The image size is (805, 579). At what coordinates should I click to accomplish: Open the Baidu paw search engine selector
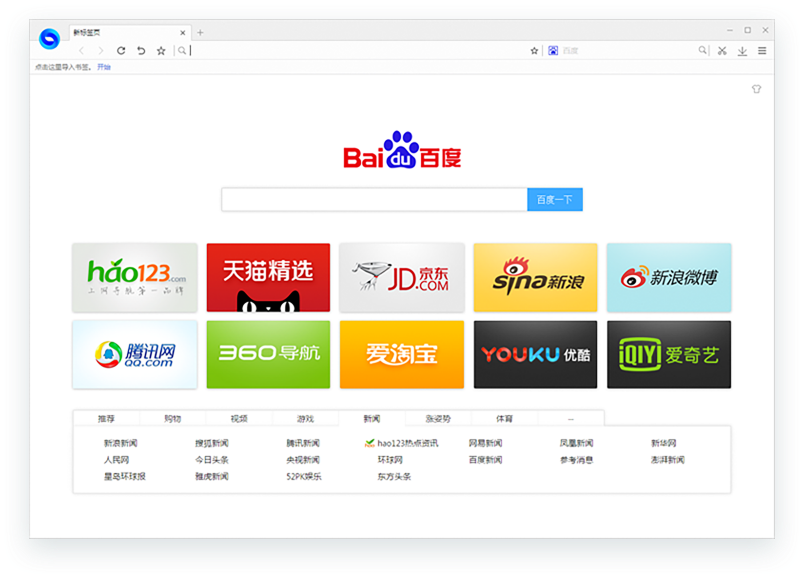click(x=553, y=50)
